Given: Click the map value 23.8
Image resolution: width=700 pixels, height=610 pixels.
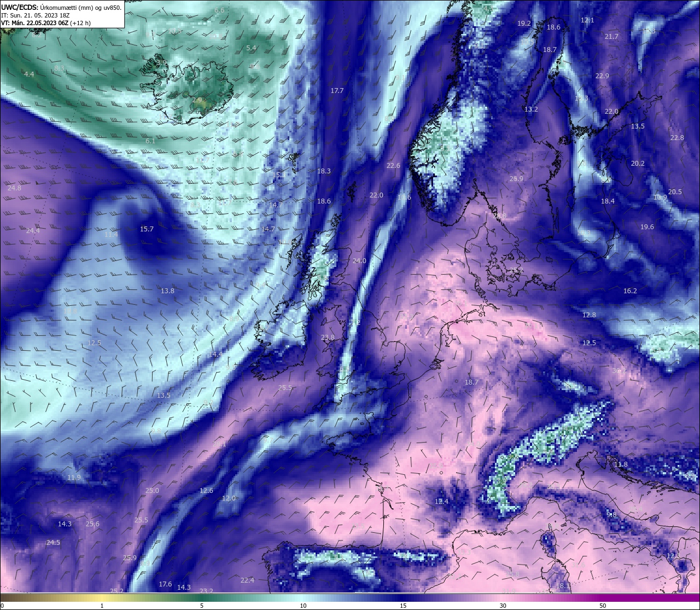Looking at the screenshot, I should [x=328, y=338].
